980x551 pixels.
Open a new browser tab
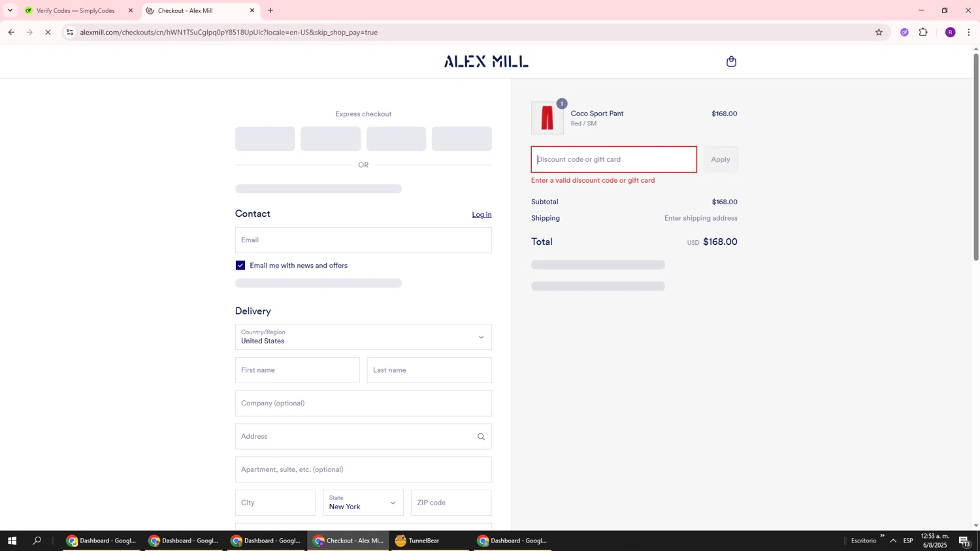270,10
